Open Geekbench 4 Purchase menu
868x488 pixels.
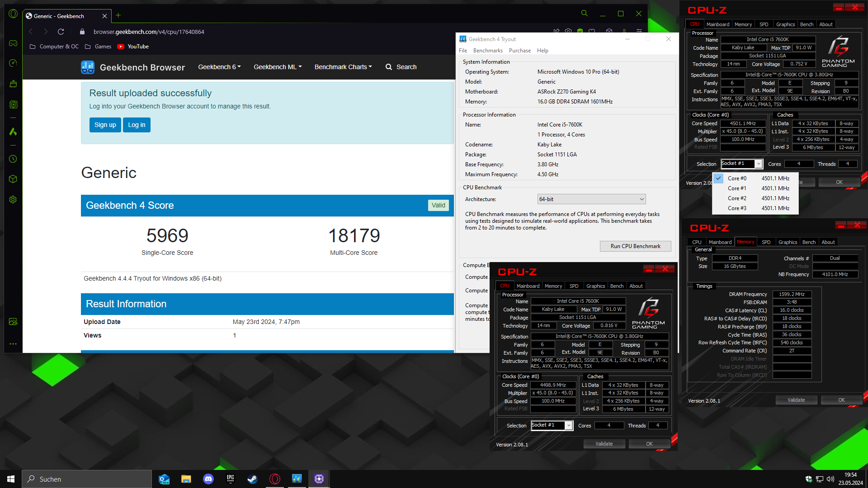tap(520, 51)
